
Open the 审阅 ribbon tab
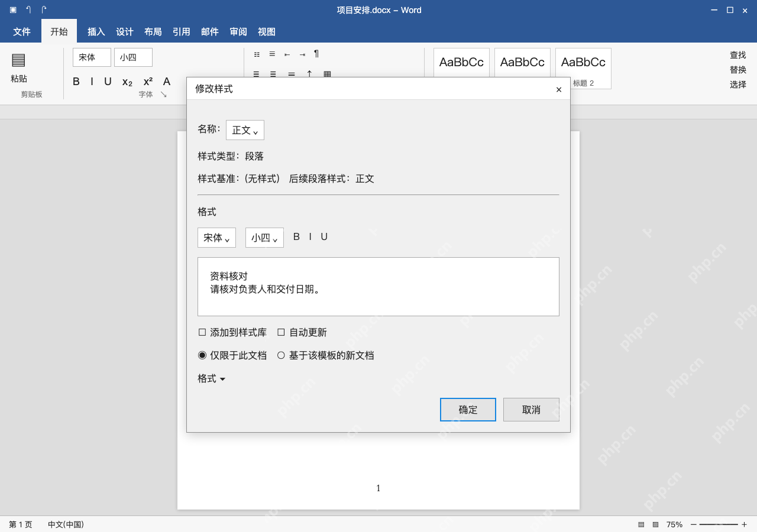tap(238, 32)
